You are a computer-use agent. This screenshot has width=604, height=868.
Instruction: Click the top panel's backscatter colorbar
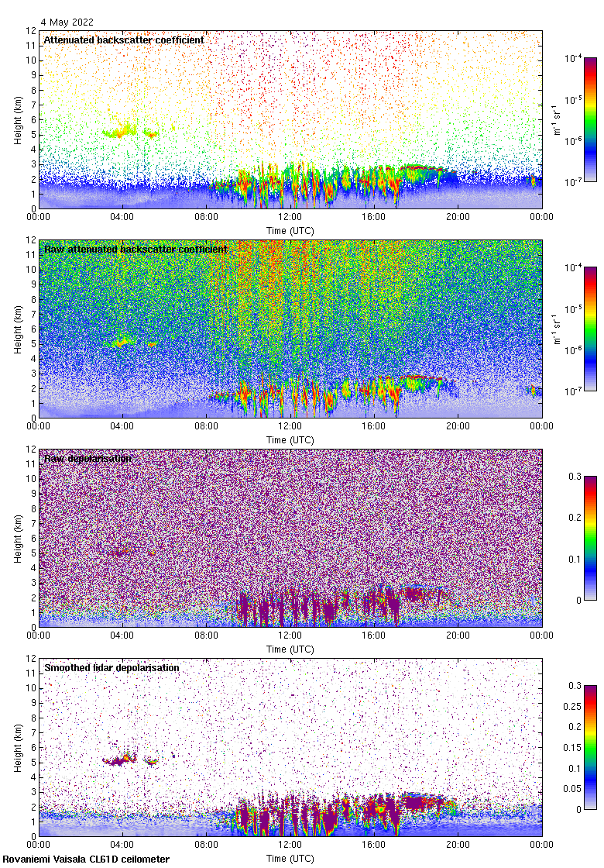pyautogui.click(x=590, y=119)
